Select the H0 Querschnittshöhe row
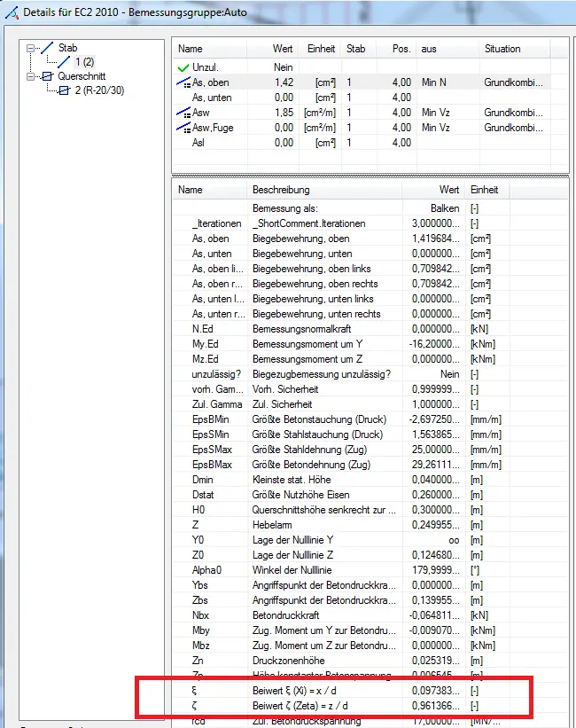Viewport: 576px width, 728px height. 341,510
